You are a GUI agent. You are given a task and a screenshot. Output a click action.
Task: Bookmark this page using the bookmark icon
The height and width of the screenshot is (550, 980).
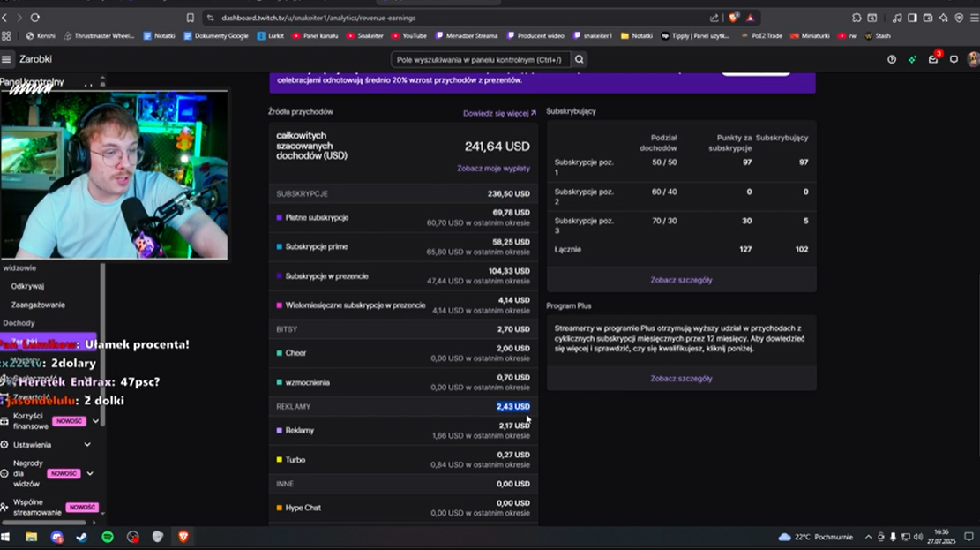pyautogui.click(x=191, y=18)
